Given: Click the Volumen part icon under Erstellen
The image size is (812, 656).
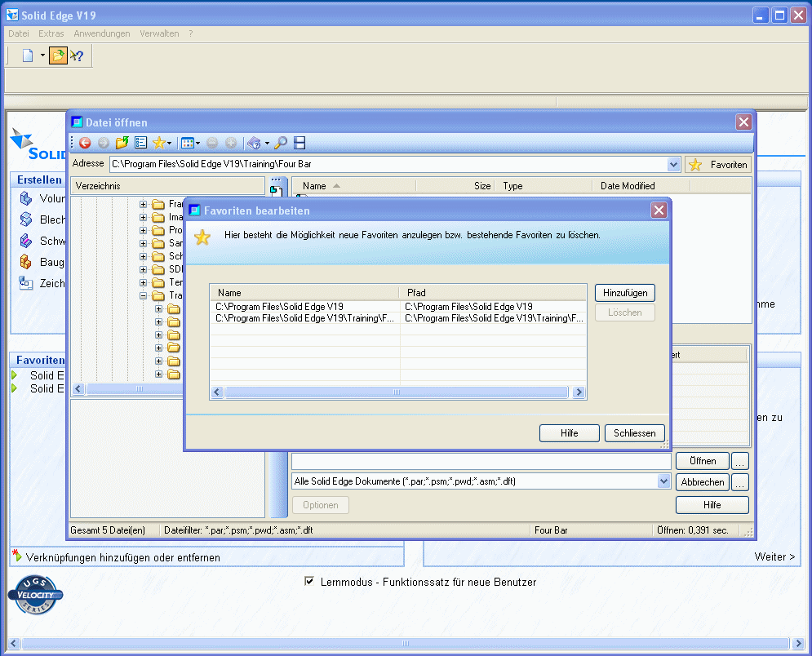Looking at the screenshot, I should click(26, 198).
